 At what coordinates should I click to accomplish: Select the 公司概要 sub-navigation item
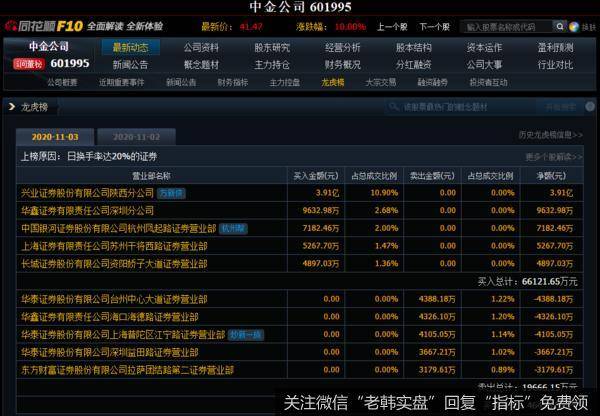tap(62, 82)
